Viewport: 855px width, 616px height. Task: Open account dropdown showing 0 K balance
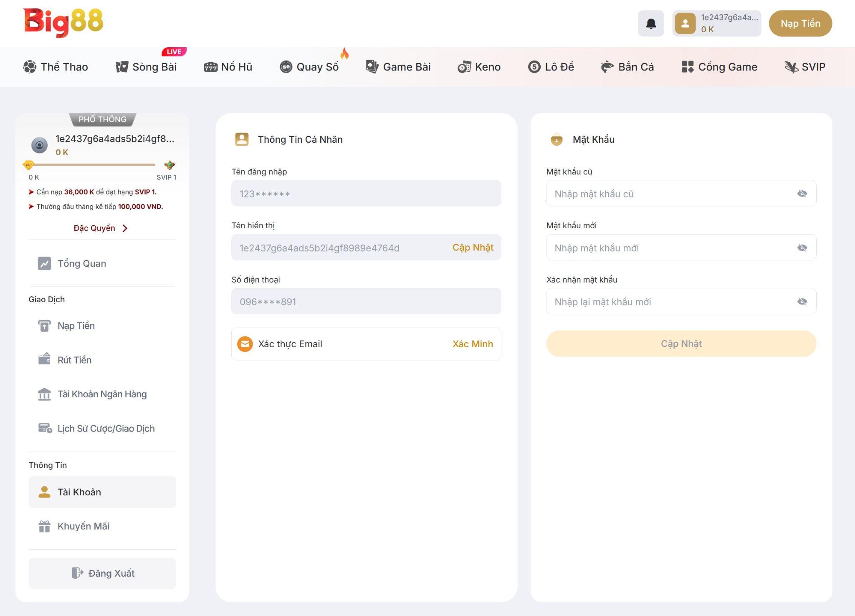click(728, 24)
